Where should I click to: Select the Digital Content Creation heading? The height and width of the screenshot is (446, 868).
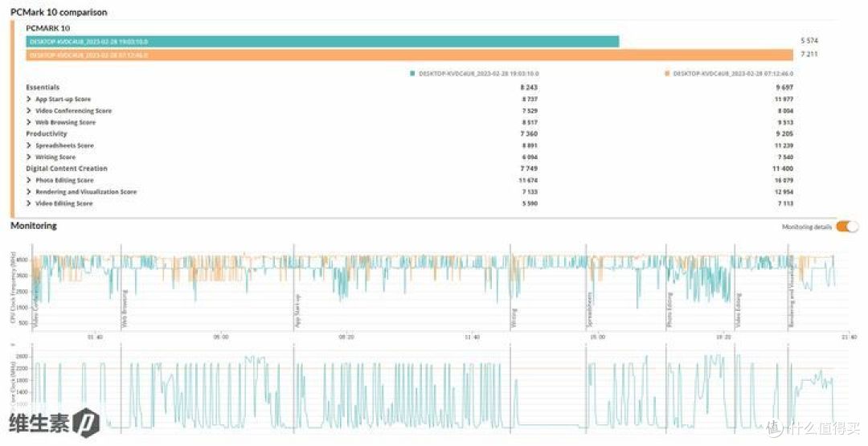pos(67,169)
